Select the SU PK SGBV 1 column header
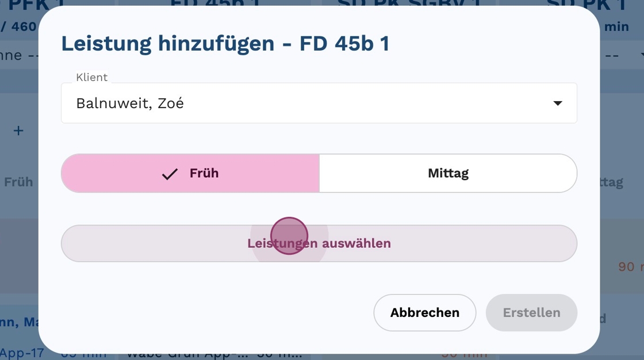 [x=402, y=5]
